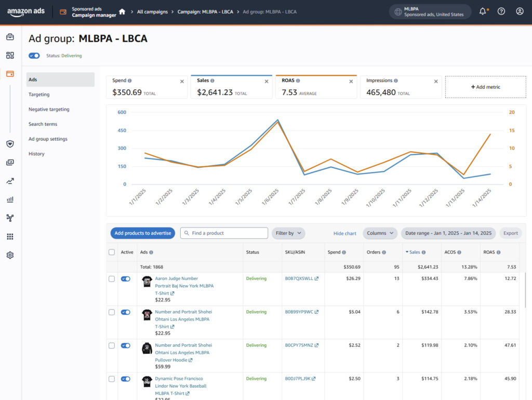This screenshot has height=400, width=532.
Task: Click the Sales metric card info icon
Action: [x=212, y=81]
